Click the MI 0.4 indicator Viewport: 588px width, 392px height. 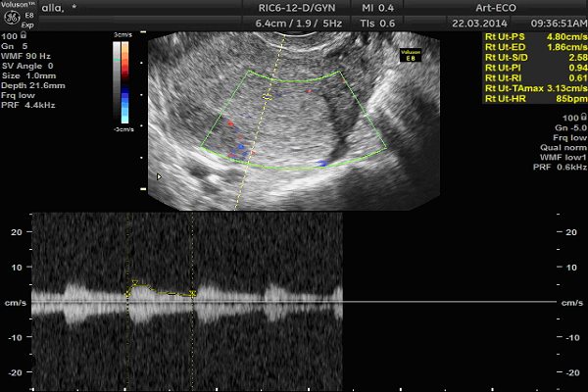pyautogui.click(x=377, y=8)
